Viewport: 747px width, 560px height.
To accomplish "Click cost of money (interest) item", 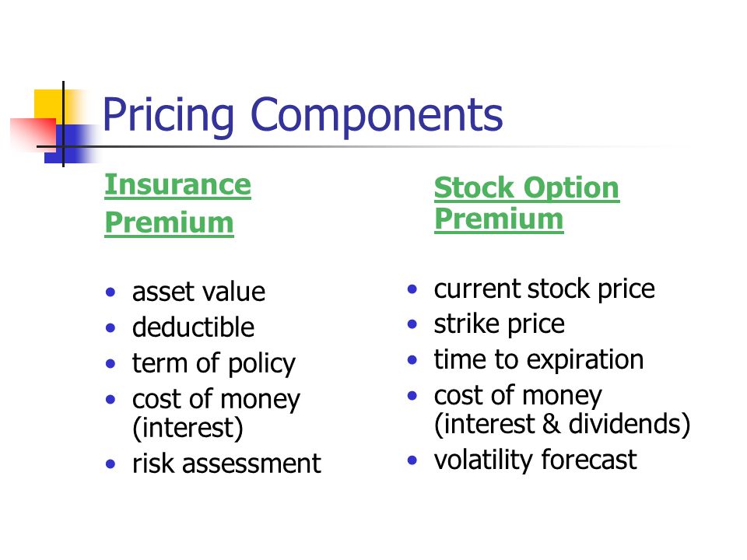I will (x=216, y=413).
